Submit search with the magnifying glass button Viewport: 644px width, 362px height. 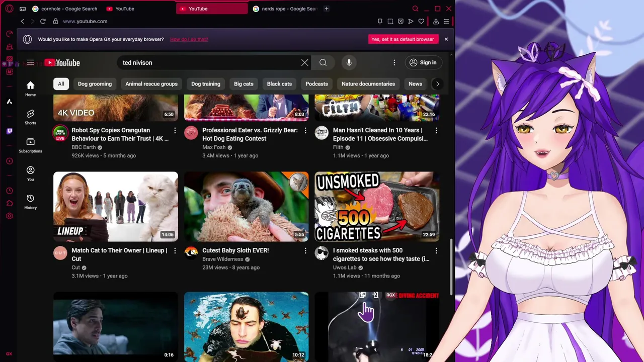[323, 63]
